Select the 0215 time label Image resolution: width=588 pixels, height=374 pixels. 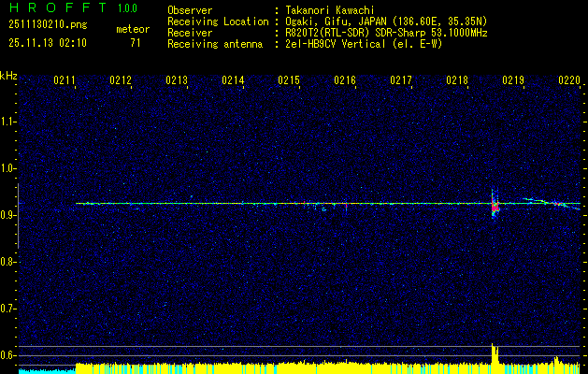point(289,79)
